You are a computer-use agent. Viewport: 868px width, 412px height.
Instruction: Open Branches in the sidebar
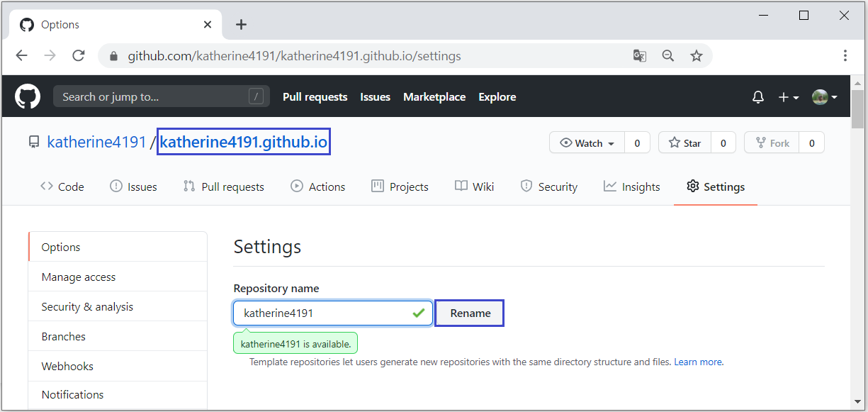click(118, 336)
